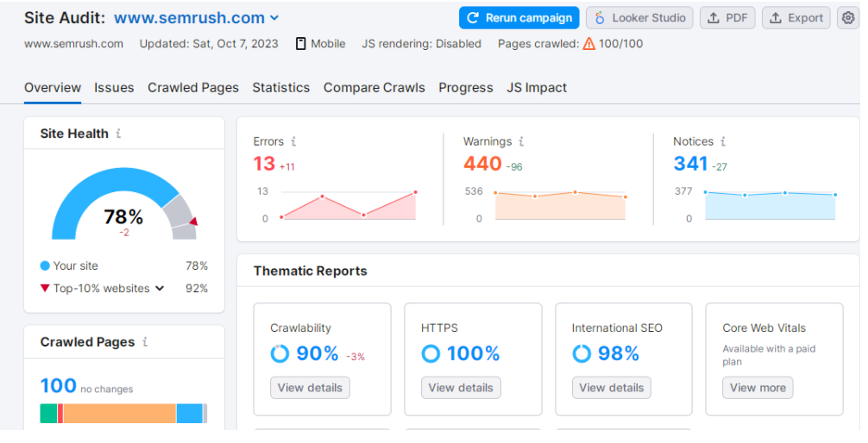Open the JS Impact tab
The height and width of the screenshot is (443, 868).
[x=537, y=88]
